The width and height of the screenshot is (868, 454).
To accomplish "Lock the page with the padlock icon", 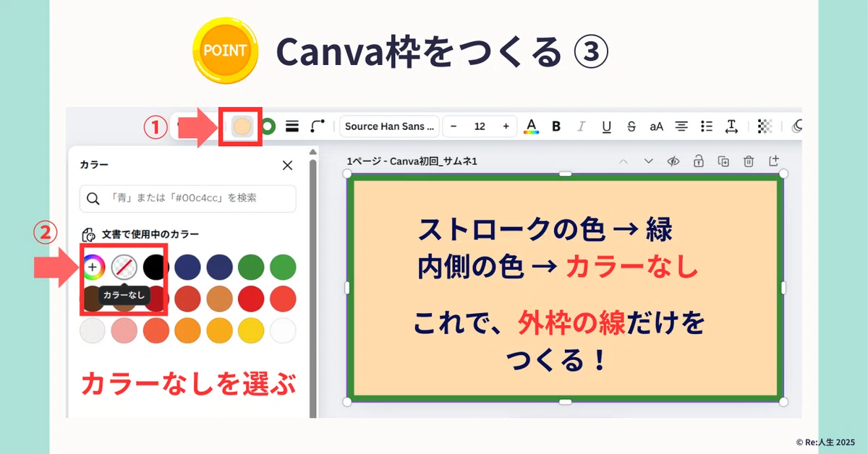I will (x=698, y=161).
